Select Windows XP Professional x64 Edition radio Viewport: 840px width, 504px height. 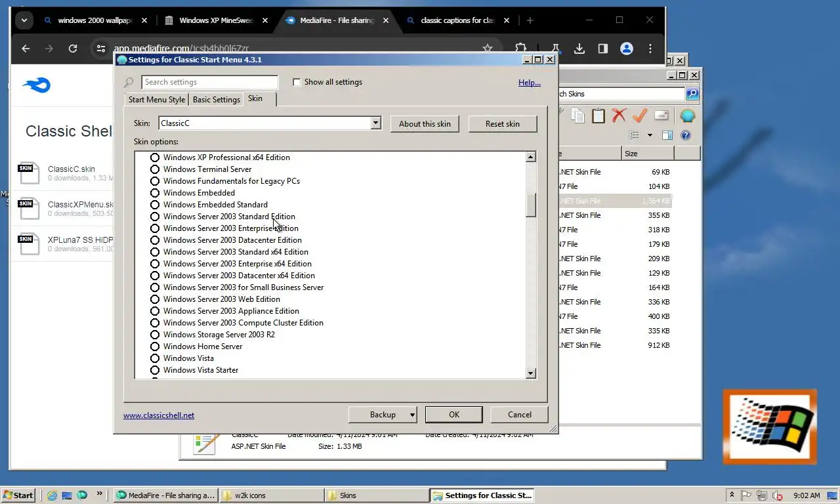(x=155, y=157)
